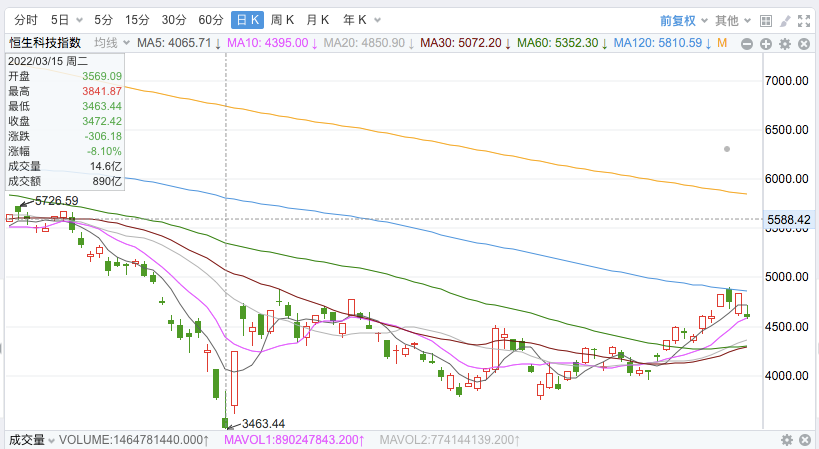Click the 5588.42 crosshair price tag
Screen dimensions: 819x449
(789, 220)
